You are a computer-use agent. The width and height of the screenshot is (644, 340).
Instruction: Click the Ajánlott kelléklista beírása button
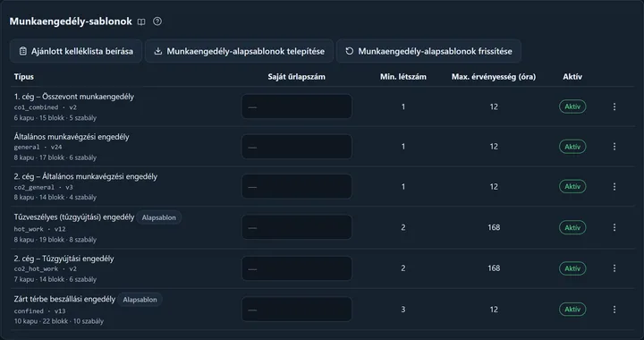tap(76, 51)
